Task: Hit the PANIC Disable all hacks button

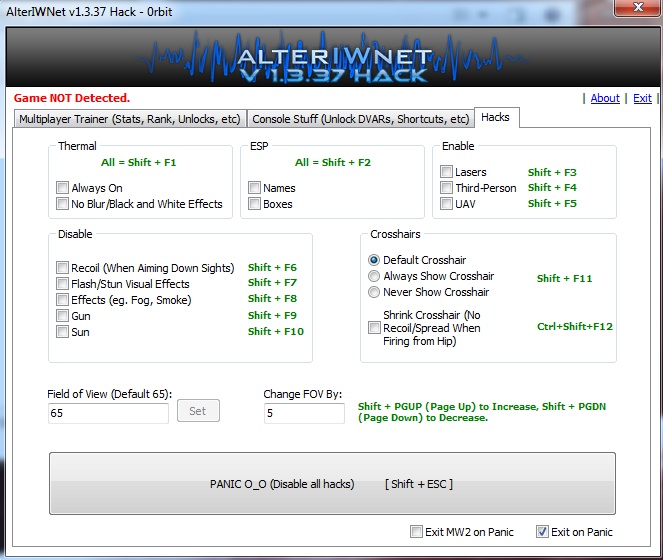Action: (332, 483)
